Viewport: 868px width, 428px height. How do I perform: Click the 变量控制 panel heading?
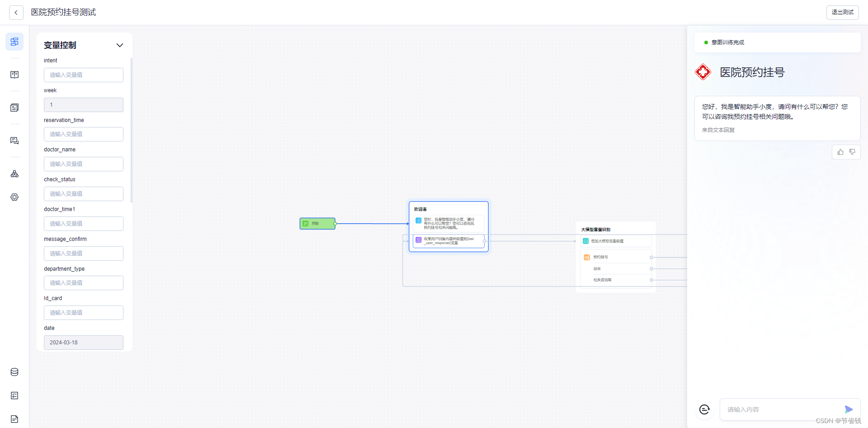[x=60, y=45]
